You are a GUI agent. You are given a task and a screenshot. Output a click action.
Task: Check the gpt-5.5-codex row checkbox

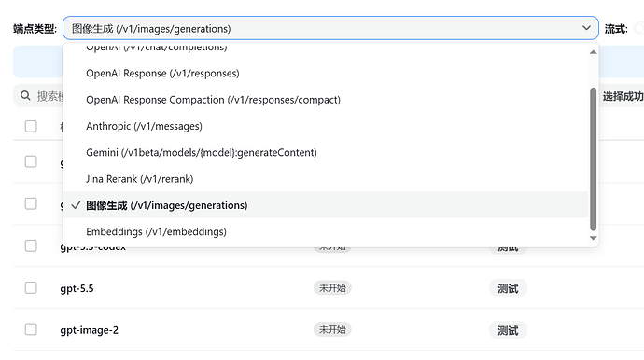31,245
